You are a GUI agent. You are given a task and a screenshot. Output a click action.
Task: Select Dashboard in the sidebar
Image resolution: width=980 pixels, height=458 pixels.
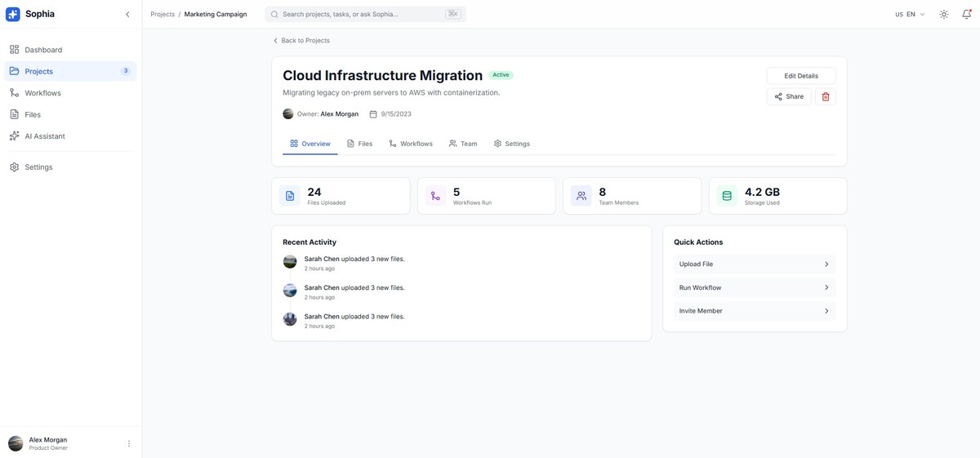[43, 50]
